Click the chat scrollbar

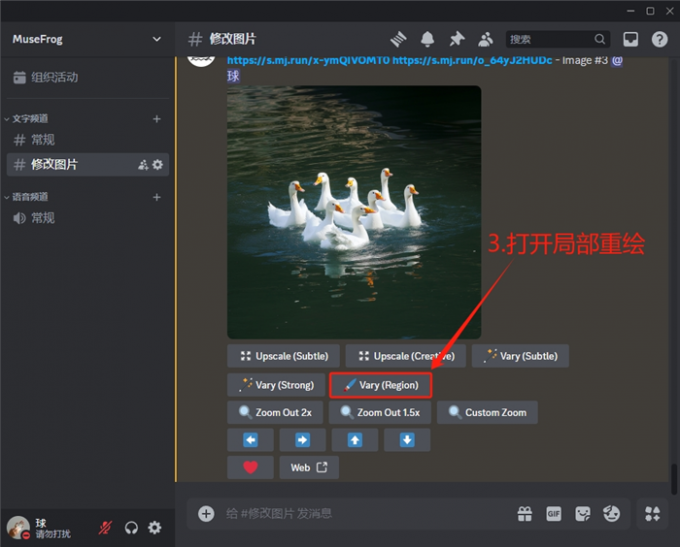click(x=674, y=479)
